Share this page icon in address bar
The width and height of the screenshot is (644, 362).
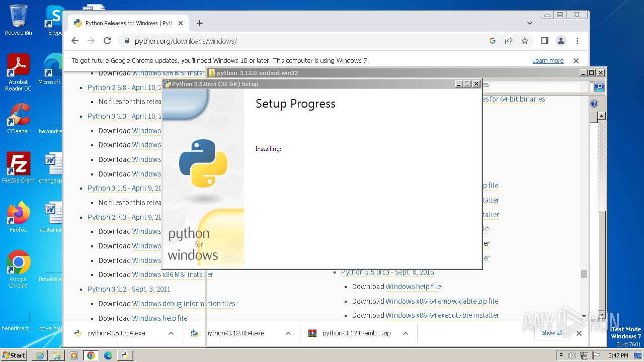(509, 41)
